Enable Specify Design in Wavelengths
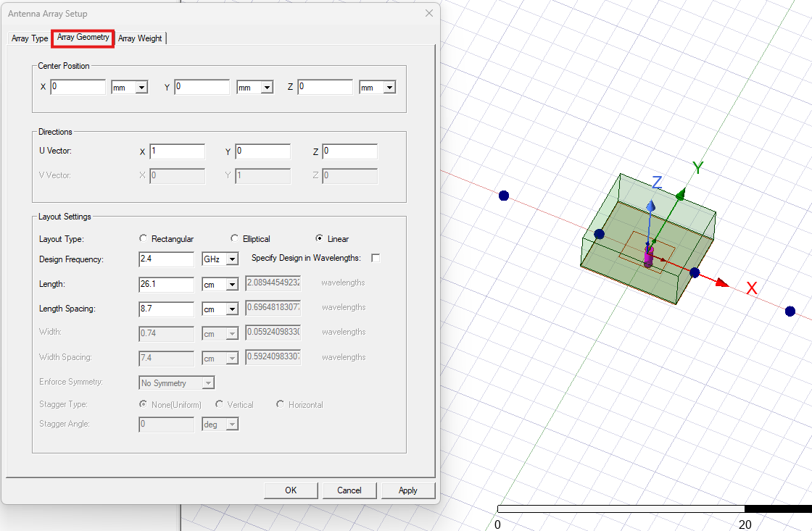Image resolution: width=812 pixels, height=531 pixels. pyautogui.click(x=376, y=258)
